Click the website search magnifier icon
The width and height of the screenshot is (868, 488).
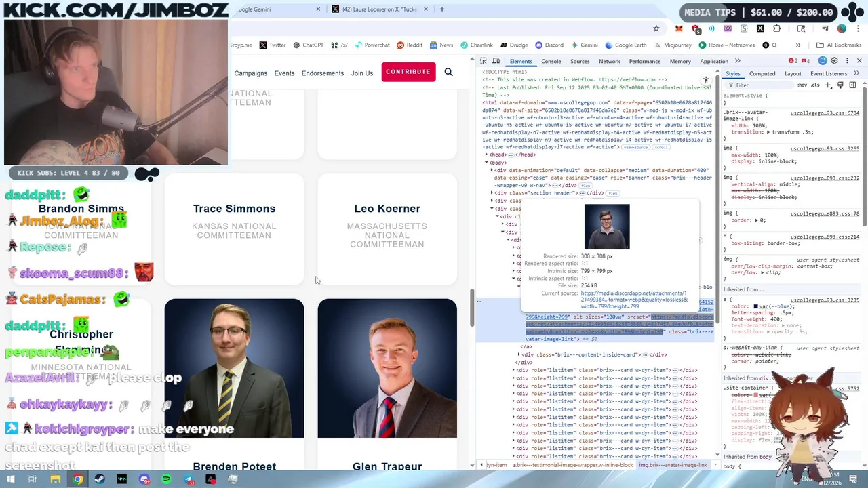click(448, 72)
